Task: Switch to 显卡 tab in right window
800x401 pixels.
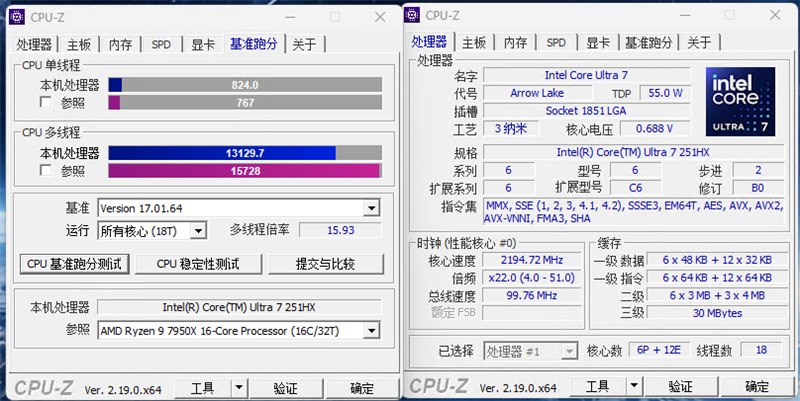Action: coord(597,43)
